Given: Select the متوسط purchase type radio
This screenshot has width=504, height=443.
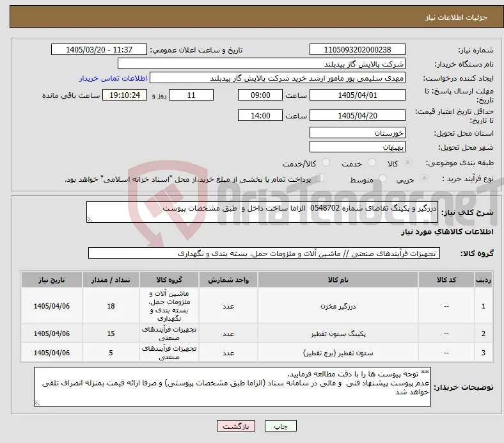Looking at the screenshot, I should [382, 179].
